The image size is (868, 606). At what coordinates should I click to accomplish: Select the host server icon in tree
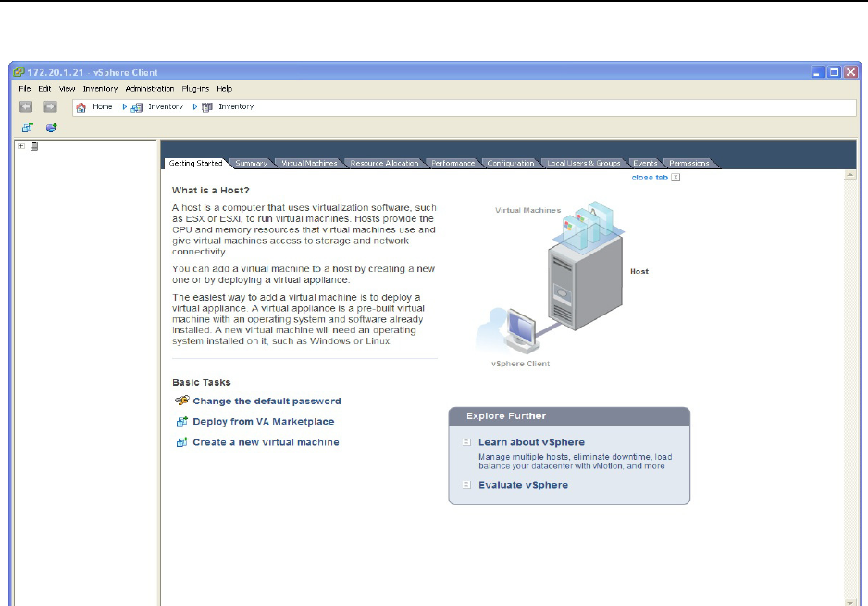point(34,146)
